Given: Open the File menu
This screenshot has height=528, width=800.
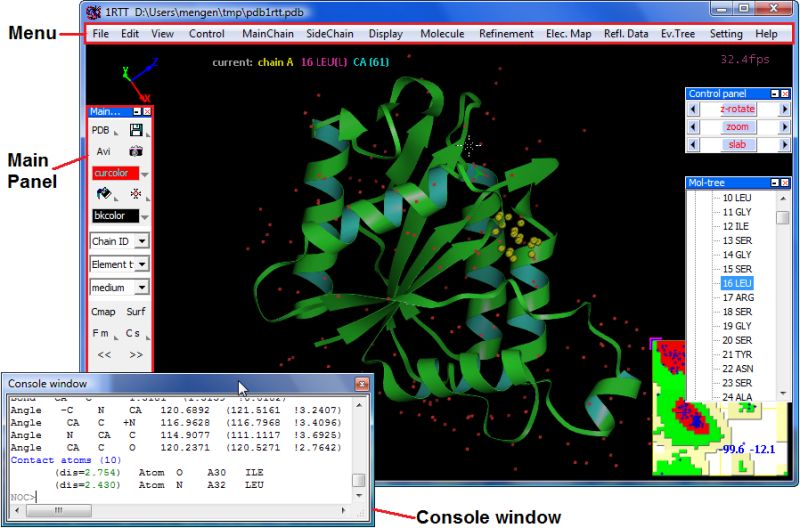Looking at the screenshot, I should [x=101, y=34].
